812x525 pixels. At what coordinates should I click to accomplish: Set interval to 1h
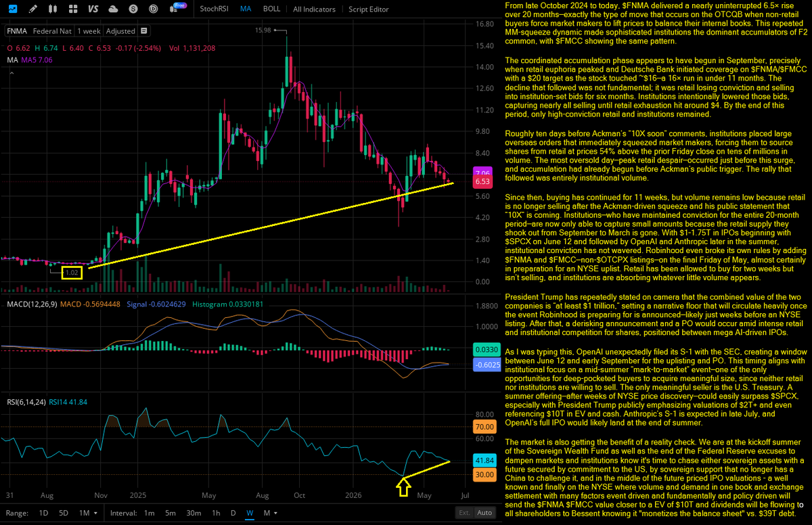pyautogui.click(x=216, y=513)
